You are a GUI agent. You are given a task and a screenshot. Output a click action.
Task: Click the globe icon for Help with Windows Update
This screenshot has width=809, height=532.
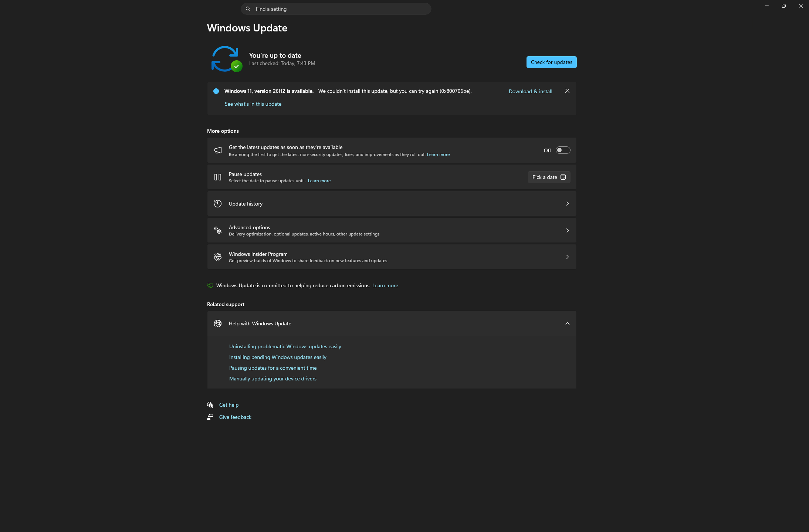pos(218,323)
